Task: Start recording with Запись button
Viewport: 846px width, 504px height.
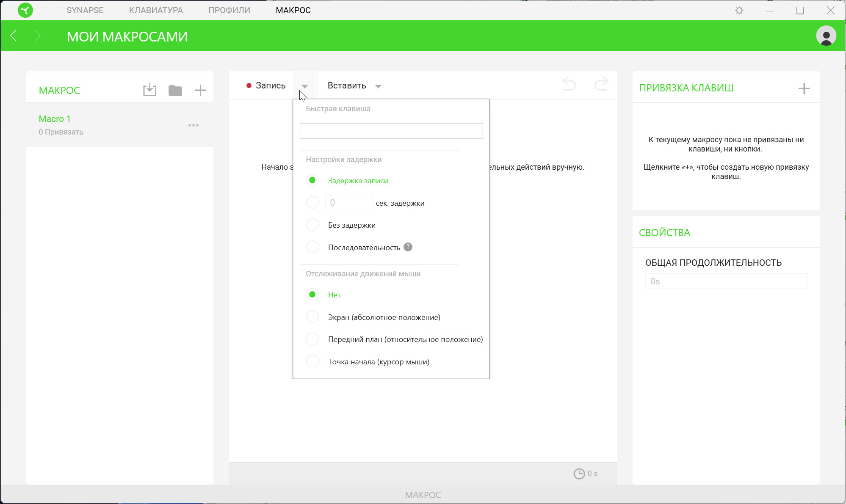Action: coord(266,85)
